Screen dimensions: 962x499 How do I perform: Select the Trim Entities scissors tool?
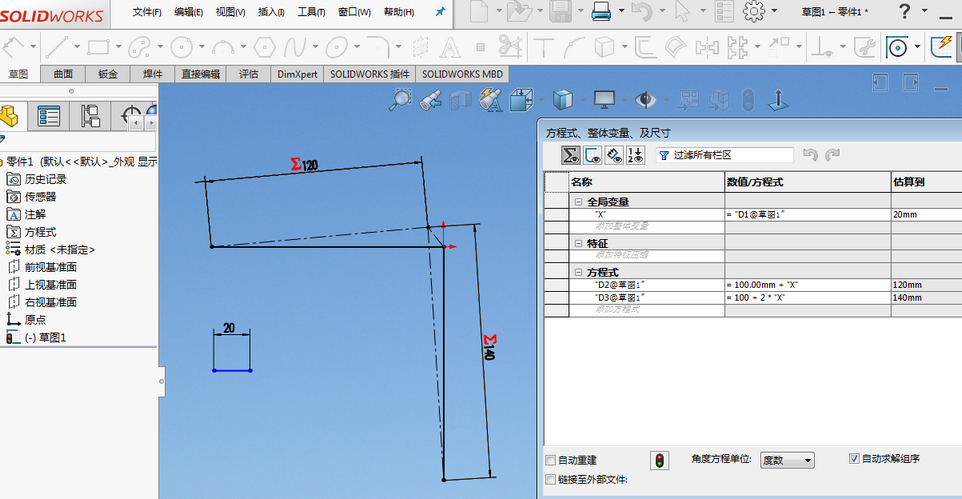(x=510, y=47)
